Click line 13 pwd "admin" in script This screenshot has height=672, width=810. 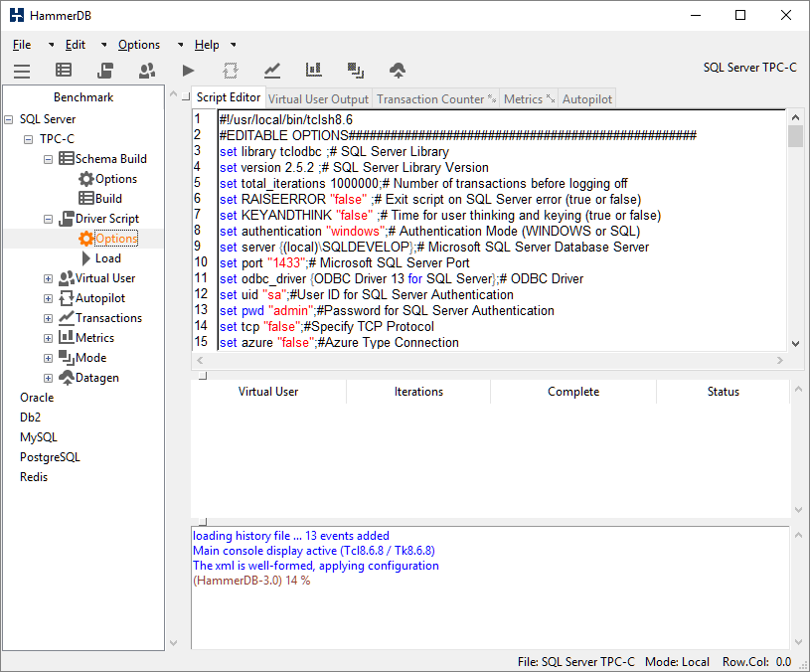click(x=387, y=310)
